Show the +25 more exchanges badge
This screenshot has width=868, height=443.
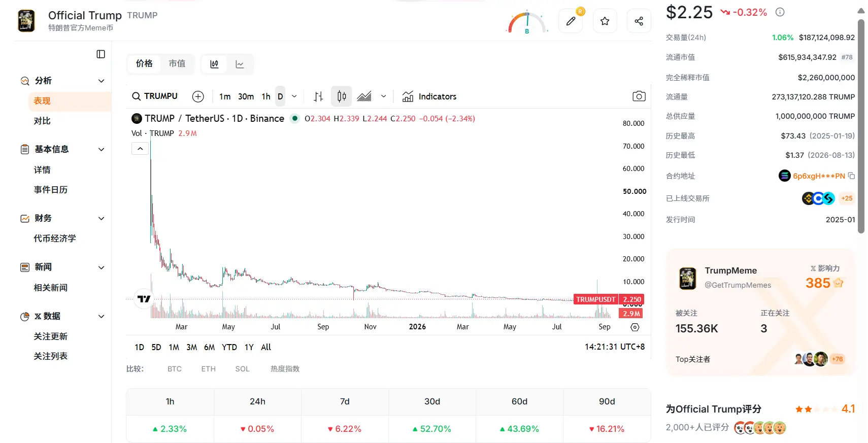click(x=847, y=198)
